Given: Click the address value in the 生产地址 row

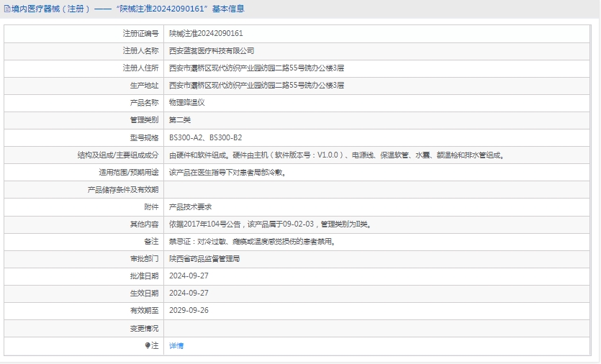Looking at the screenshot, I should [x=256, y=86].
